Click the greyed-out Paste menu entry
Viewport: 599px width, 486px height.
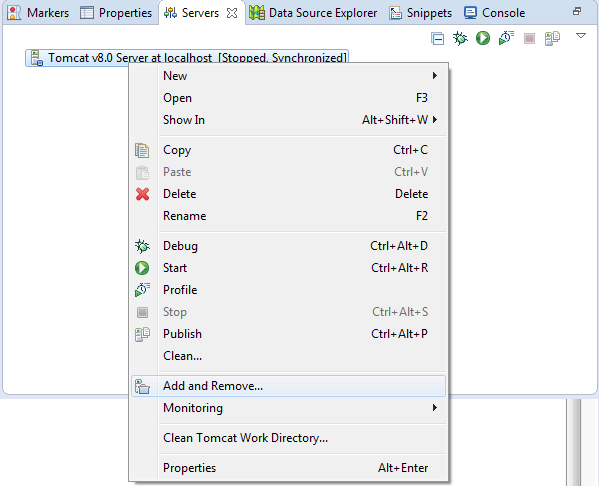pyautogui.click(x=288, y=172)
